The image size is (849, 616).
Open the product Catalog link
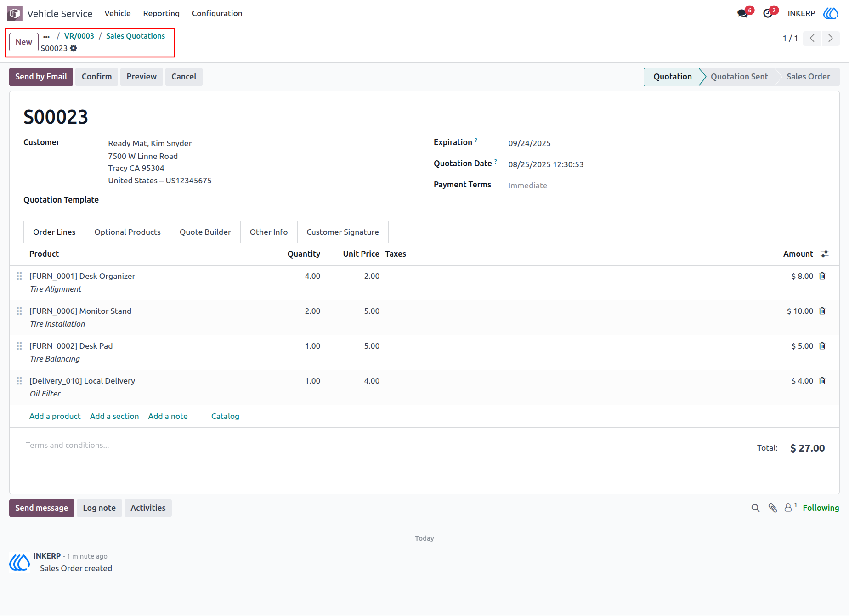click(225, 416)
